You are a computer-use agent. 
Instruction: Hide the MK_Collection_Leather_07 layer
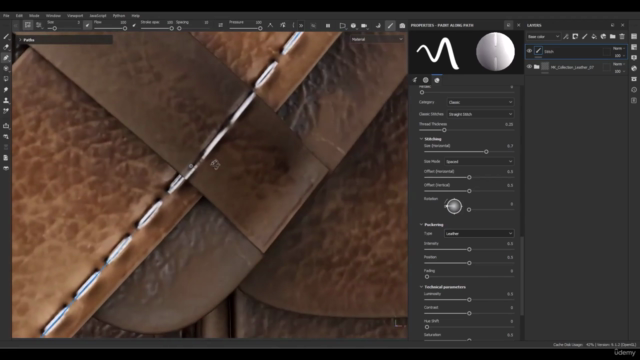click(x=529, y=67)
